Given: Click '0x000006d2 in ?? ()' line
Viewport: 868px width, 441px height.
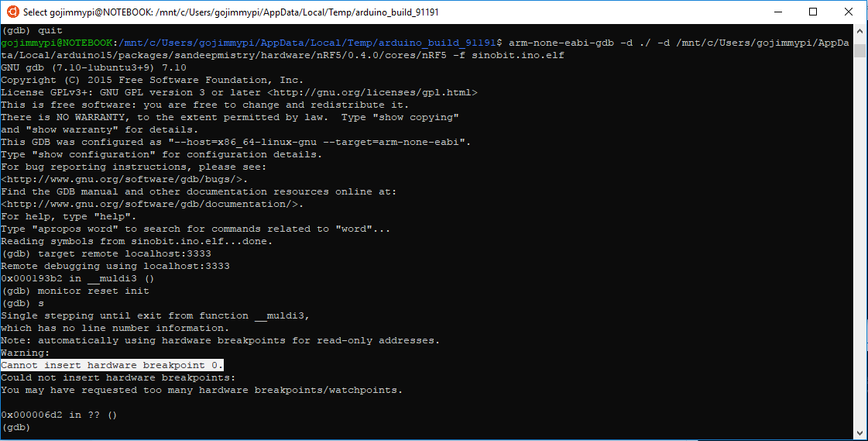Looking at the screenshot, I should [59, 415].
